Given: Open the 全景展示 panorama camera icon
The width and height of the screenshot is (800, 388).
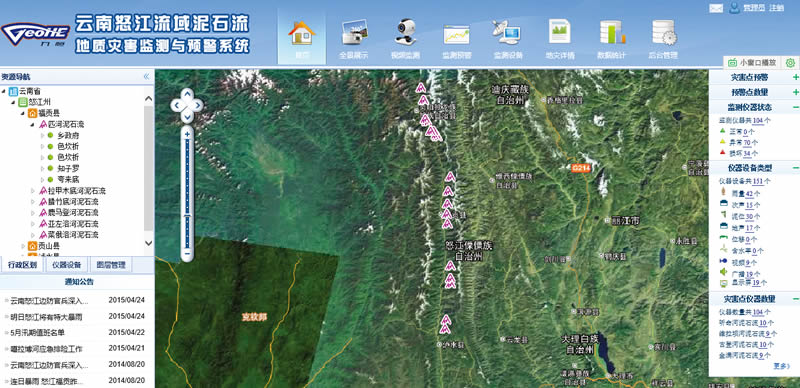Looking at the screenshot, I should tap(354, 33).
